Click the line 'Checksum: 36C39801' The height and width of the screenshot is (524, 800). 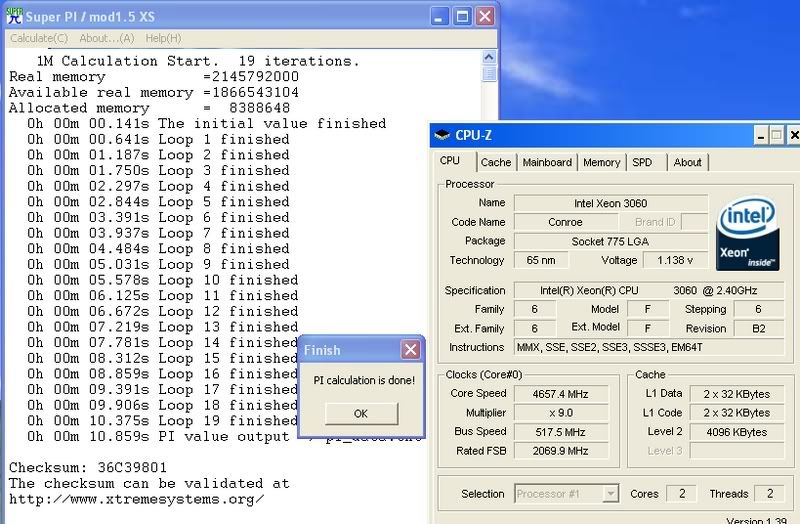tap(88, 467)
